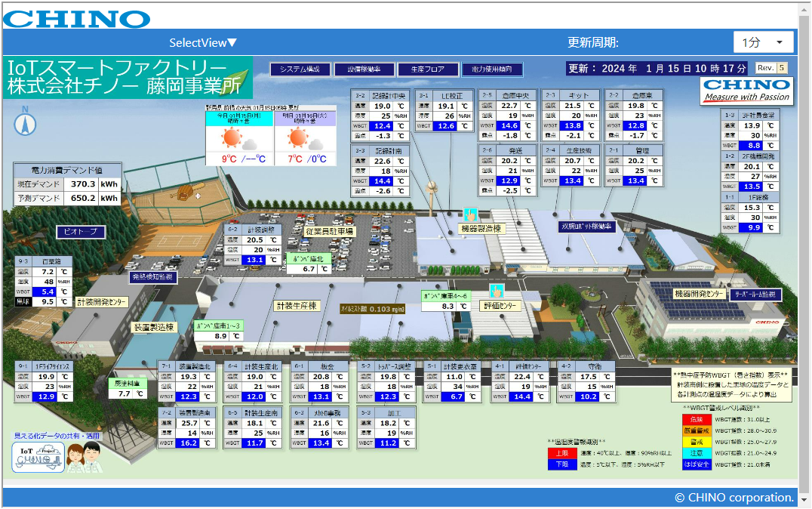Click the 装置製造棟 building label
This screenshot has width=812, height=509.
(x=154, y=327)
